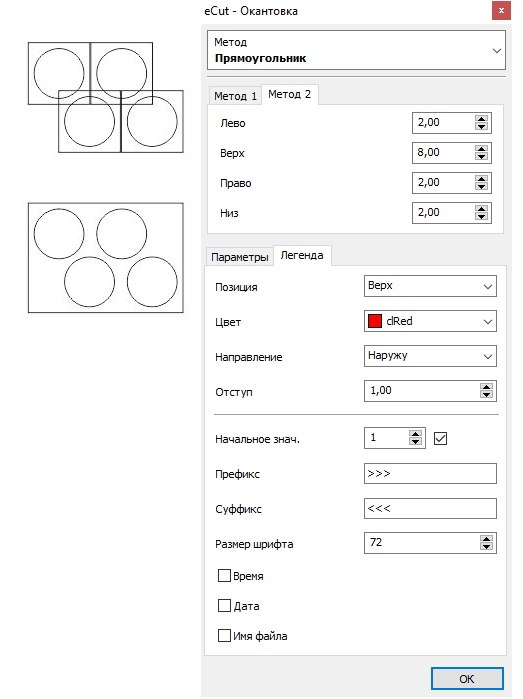Image resolution: width=523 pixels, height=699 pixels.
Task: Switch to the Параметры tab
Action: tap(239, 257)
